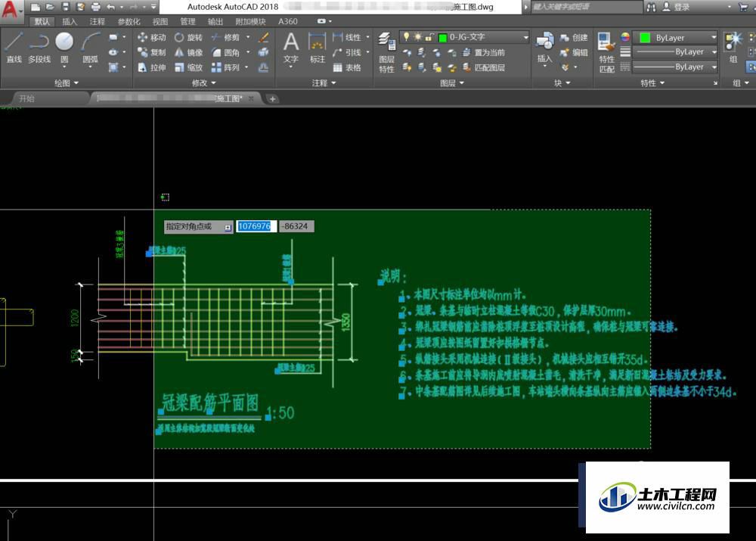Toggle the layer on/off lightbulb icon
The height and width of the screenshot is (541, 756).
tap(407, 36)
